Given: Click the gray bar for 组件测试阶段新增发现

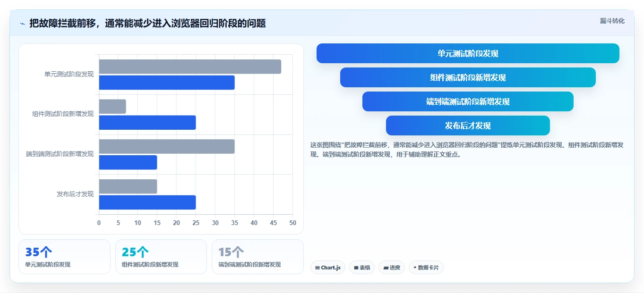Looking at the screenshot, I should click(x=112, y=107).
